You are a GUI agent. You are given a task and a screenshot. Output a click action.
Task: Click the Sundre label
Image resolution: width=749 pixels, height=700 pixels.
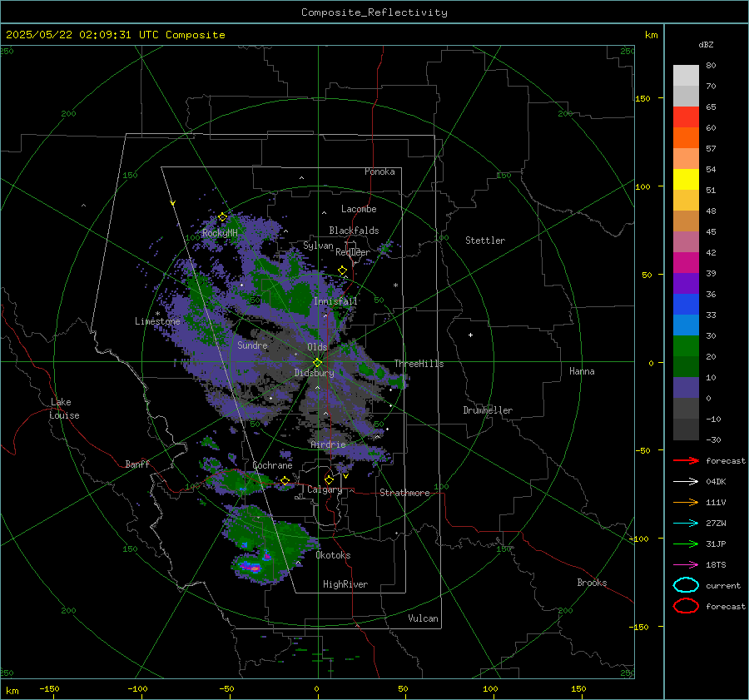tap(253, 345)
